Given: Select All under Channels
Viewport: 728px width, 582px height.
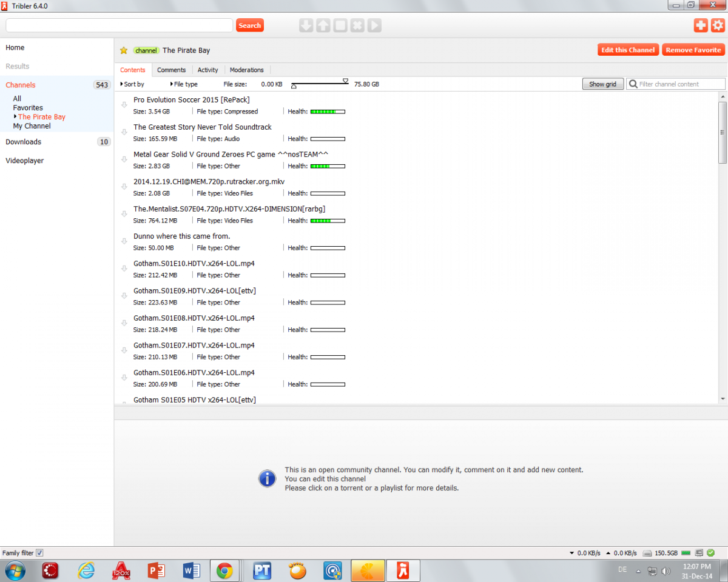Looking at the screenshot, I should coord(17,99).
